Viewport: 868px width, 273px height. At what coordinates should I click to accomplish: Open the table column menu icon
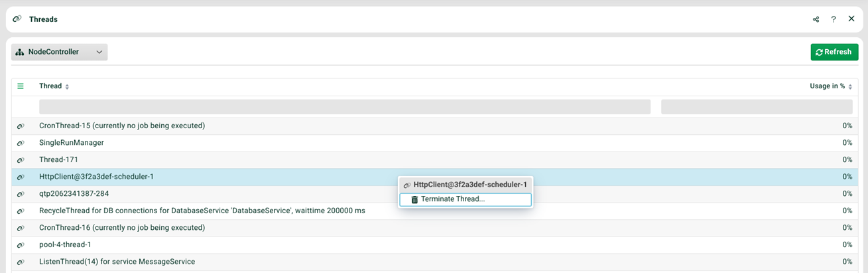pos(21,86)
